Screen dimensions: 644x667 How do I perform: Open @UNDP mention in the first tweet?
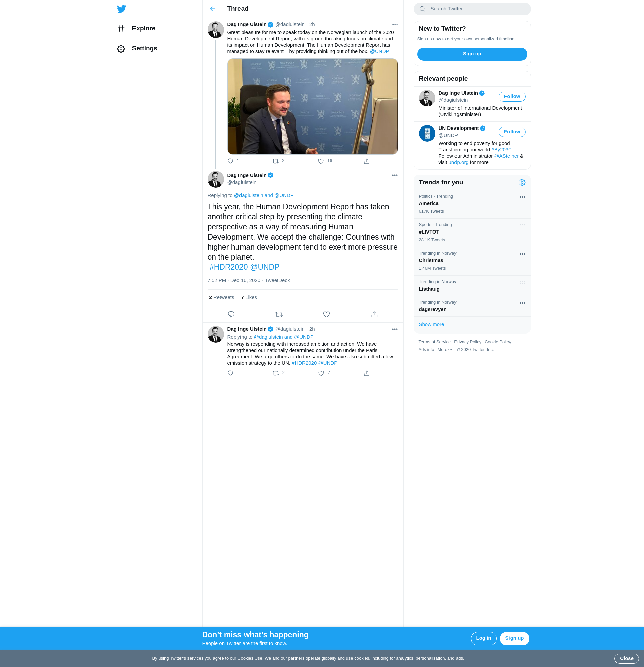(379, 51)
